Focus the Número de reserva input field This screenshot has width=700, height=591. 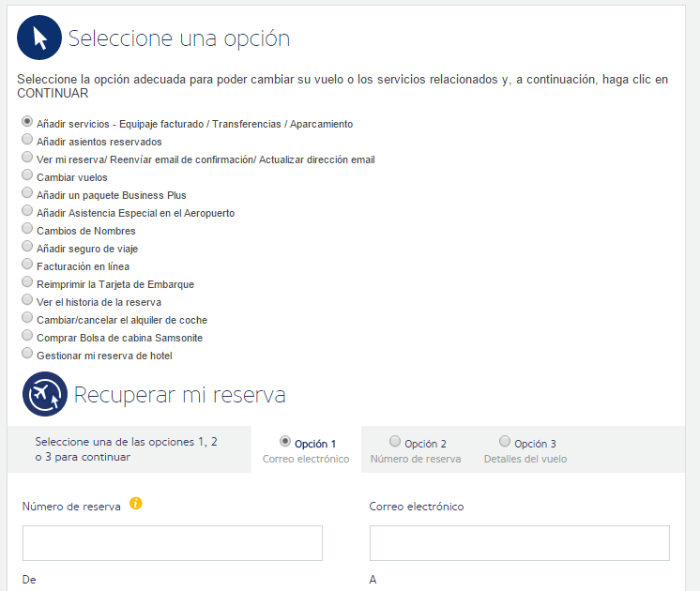[173, 543]
